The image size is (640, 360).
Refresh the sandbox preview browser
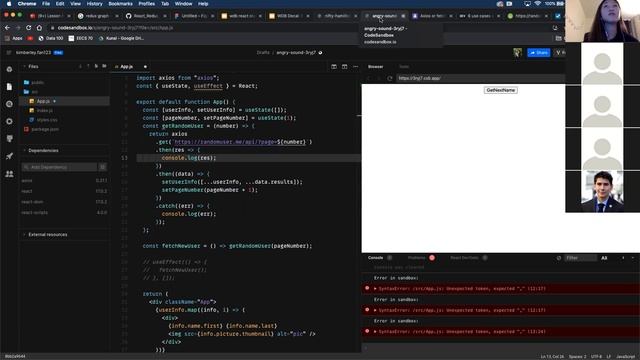[x=390, y=78]
